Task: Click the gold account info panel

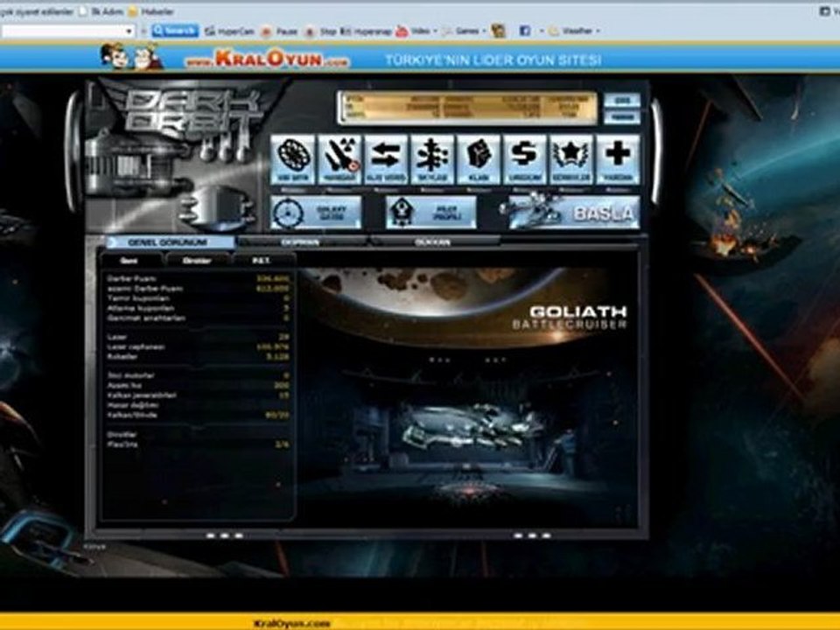Action: (x=467, y=108)
